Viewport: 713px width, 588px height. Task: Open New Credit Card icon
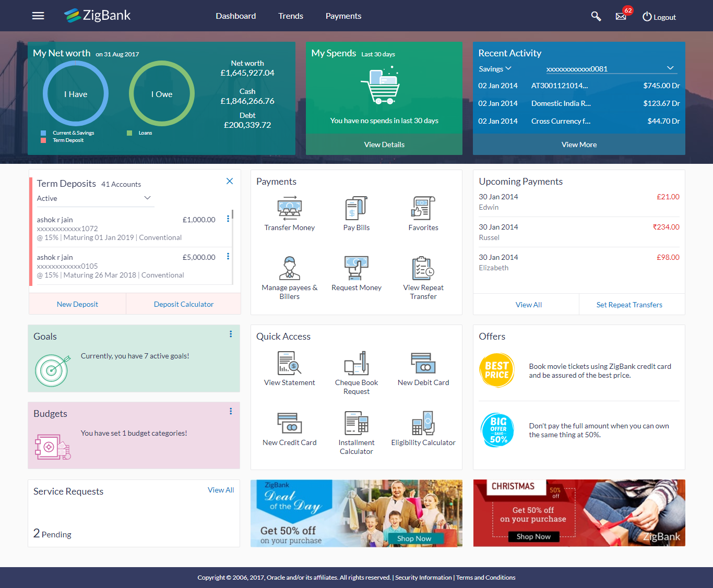pos(290,423)
